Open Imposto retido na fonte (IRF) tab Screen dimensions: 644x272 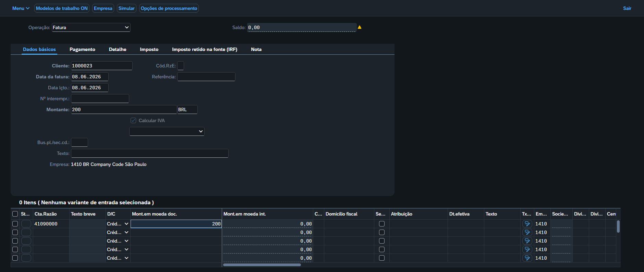coord(205,49)
